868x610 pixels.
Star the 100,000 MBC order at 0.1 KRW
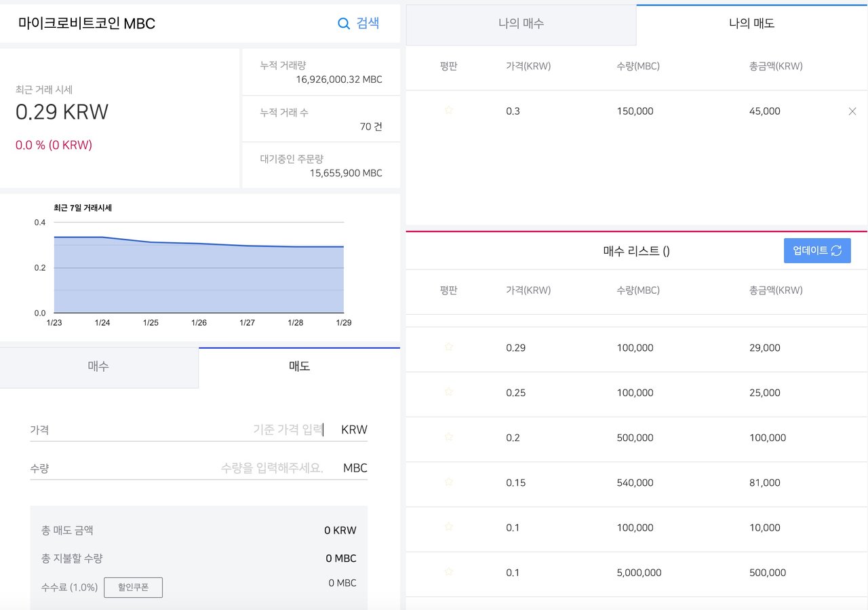pyautogui.click(x=448, y=528)
